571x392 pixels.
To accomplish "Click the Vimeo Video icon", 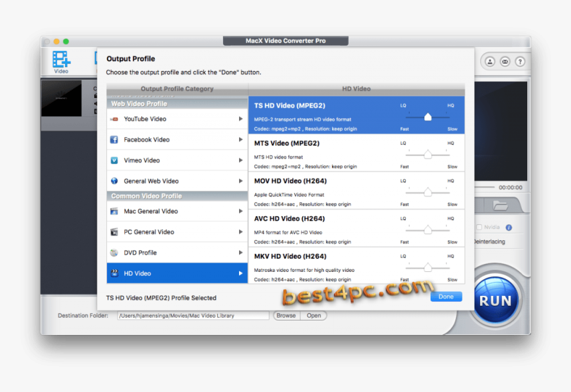I will tap(114, 161).
